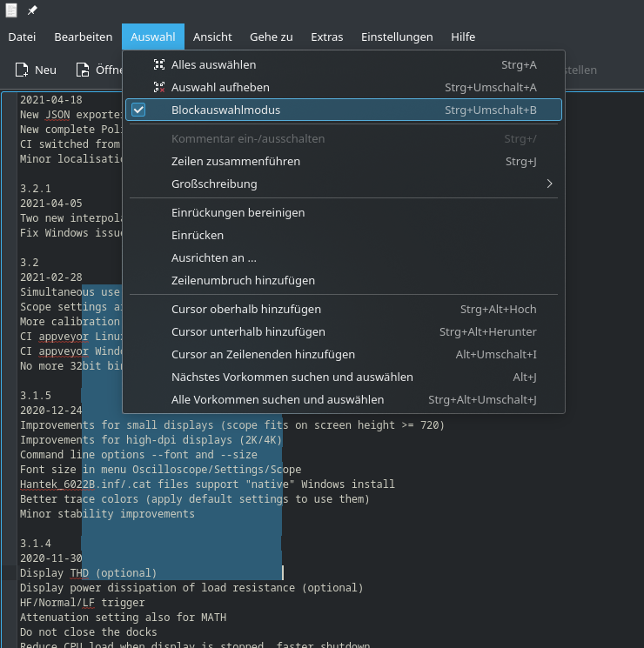Click the document app icon in title bar
The width and height of the screenshot is (644, 648).
(x=11, y=10)
